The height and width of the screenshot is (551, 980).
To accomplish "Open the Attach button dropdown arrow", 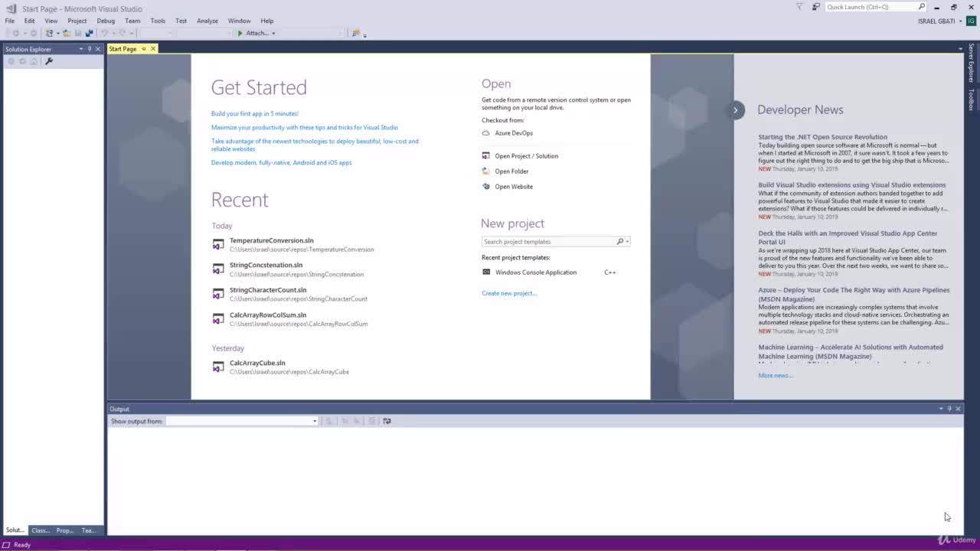I will [x=273, y=33].
